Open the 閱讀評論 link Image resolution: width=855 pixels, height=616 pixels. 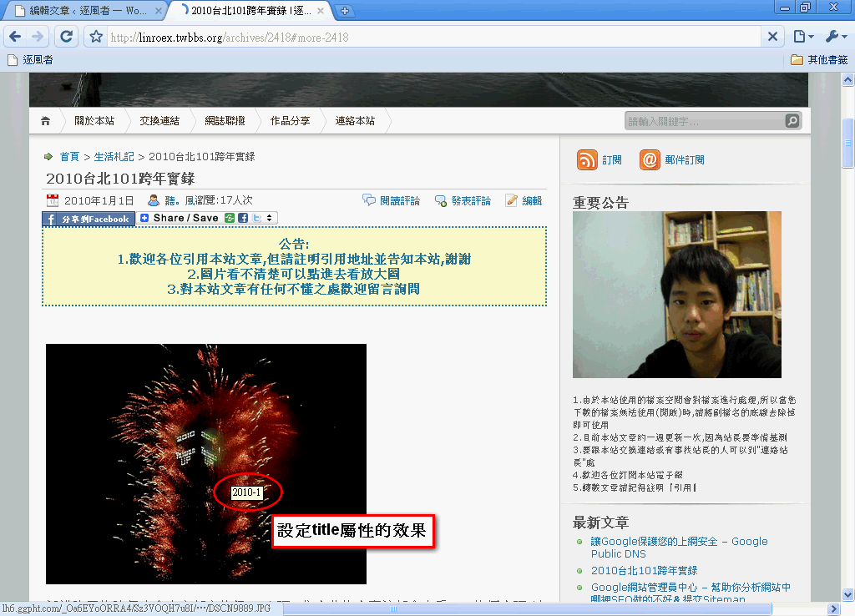point(400,201)
